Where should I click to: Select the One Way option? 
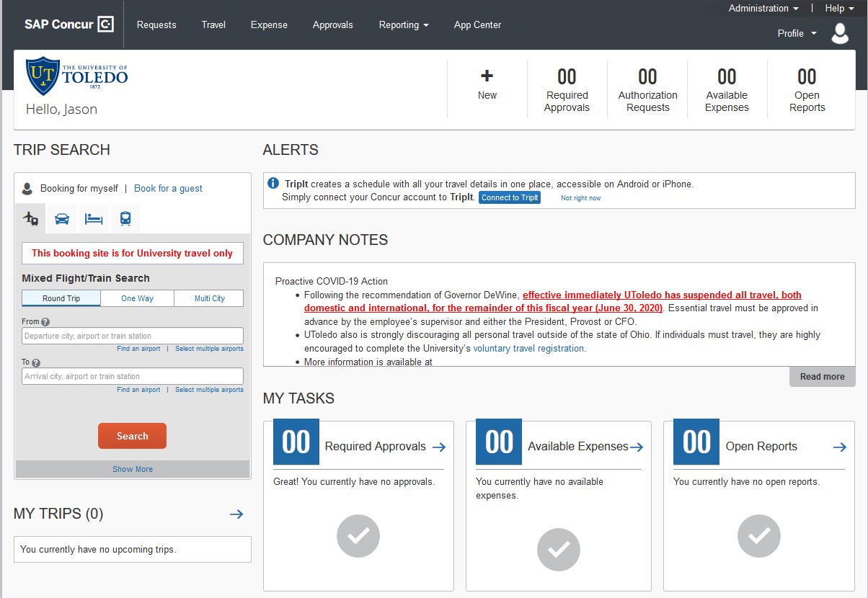[x=137, y=298]
